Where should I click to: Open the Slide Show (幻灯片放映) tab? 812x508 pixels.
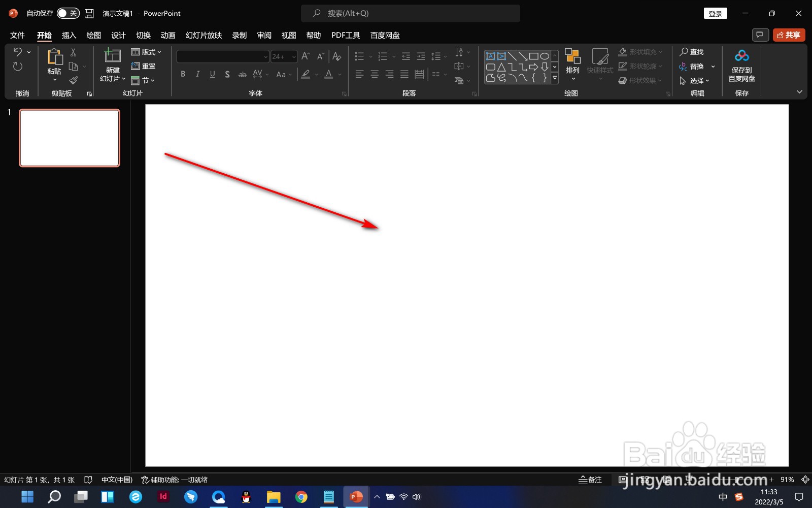pyautogui.click(x=204, y=35)
